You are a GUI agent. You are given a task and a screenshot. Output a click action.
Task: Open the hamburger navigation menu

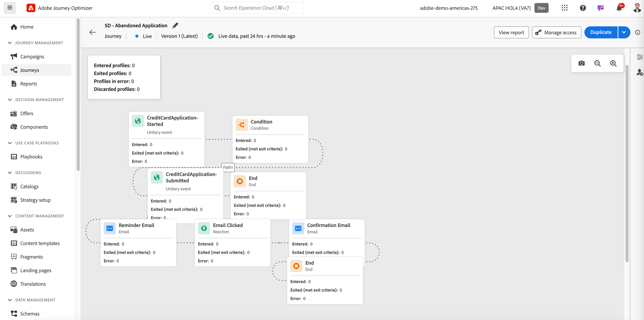point(10,8)
